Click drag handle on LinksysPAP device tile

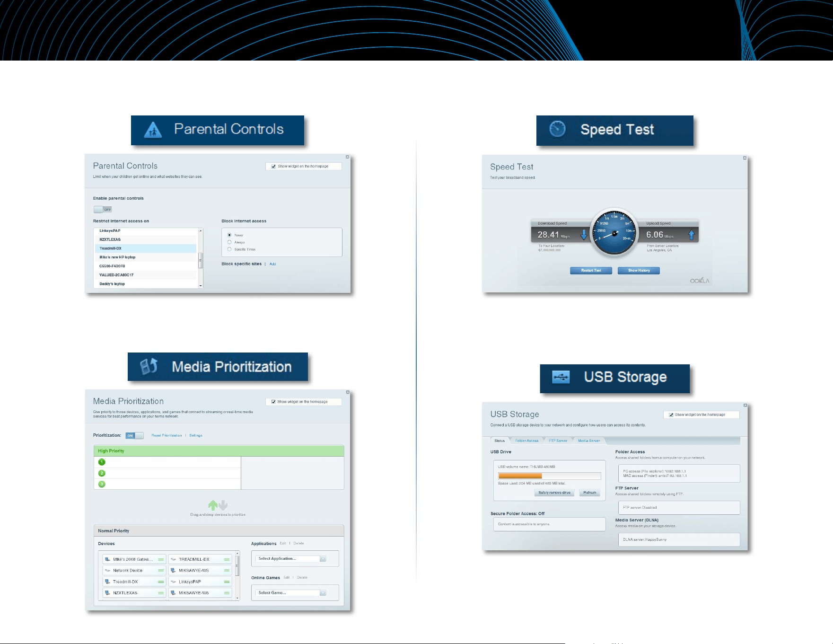(227, 582)
